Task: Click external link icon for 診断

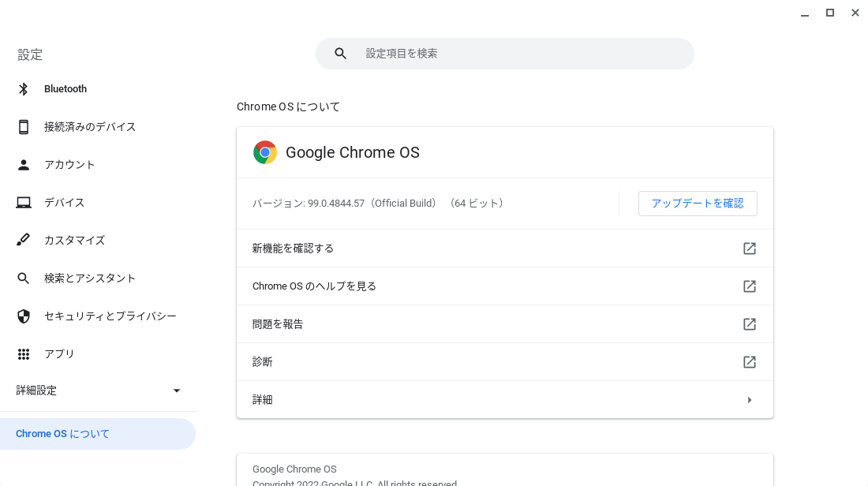Action: click(x=750, y=362)
